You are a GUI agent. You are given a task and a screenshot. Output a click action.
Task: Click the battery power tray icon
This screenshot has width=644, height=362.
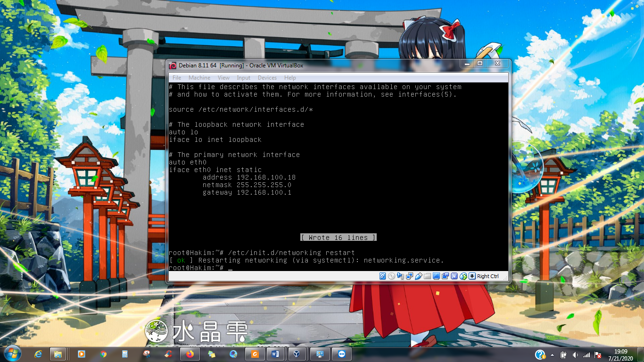point(563,355)
